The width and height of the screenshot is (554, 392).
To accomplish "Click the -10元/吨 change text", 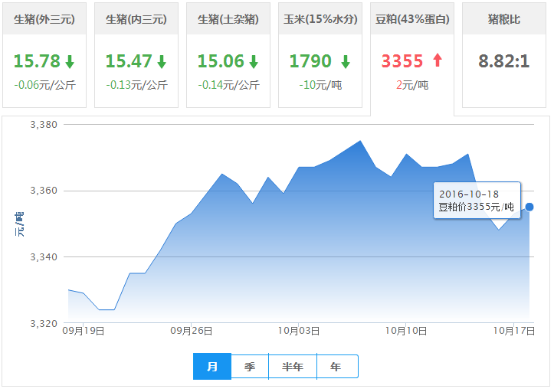I will 320,85.
